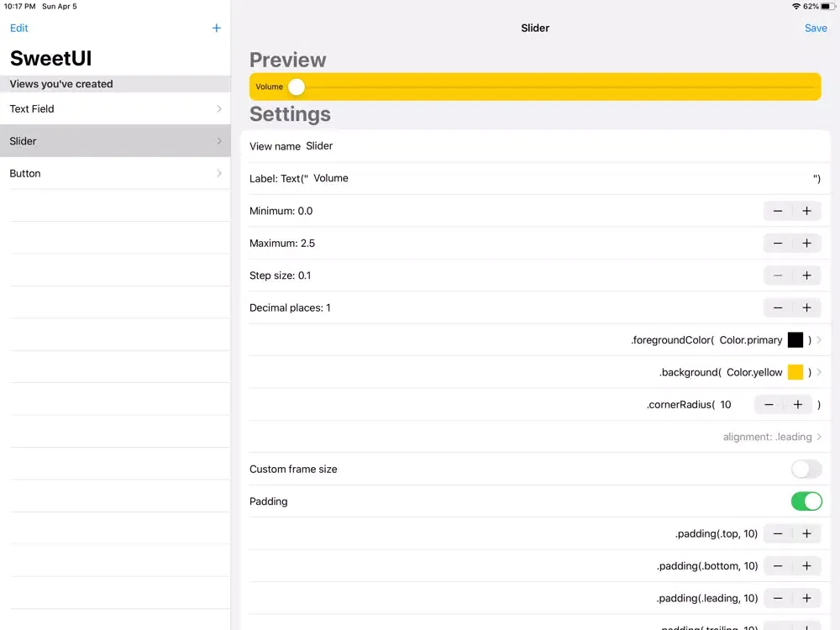Increase cornerRadius with plus
The width and height of the screenshot is (840, 630).
[798, 405]
